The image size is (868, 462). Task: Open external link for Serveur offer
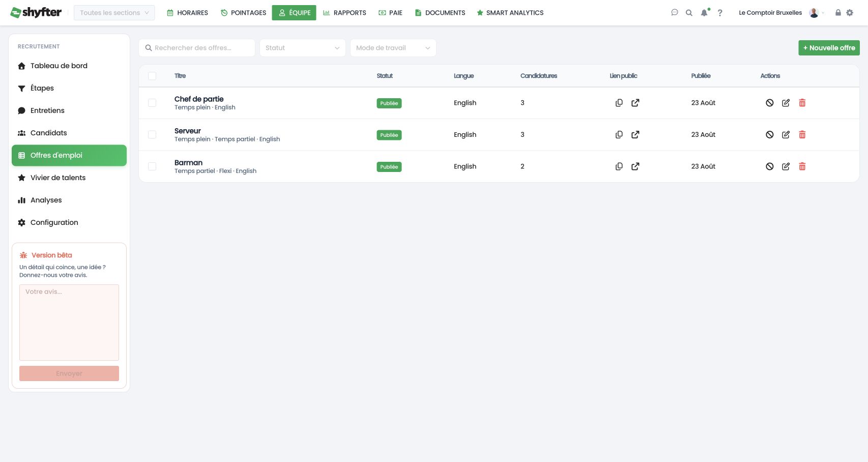(635, 135)
